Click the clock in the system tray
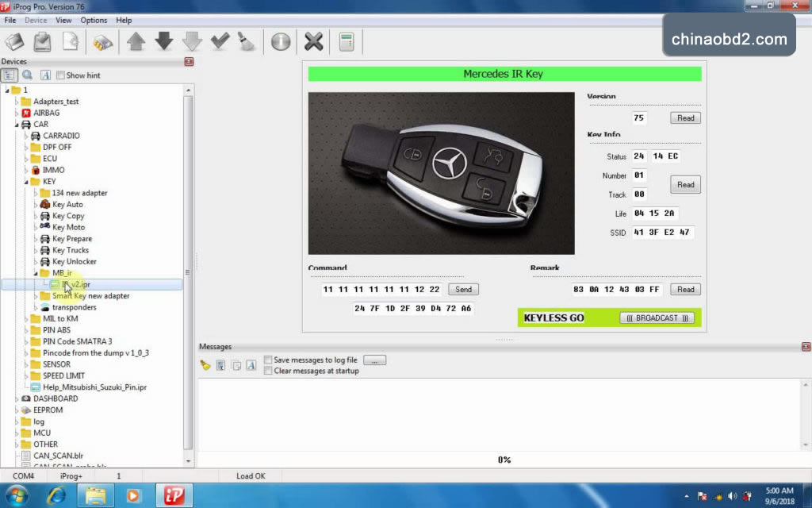812x508 pixels. click(779, 496)
